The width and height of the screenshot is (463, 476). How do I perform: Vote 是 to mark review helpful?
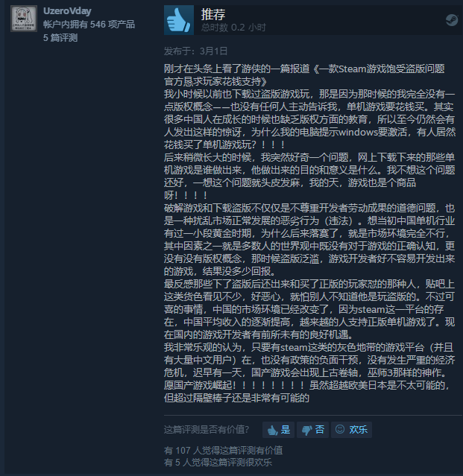point(278,430)
